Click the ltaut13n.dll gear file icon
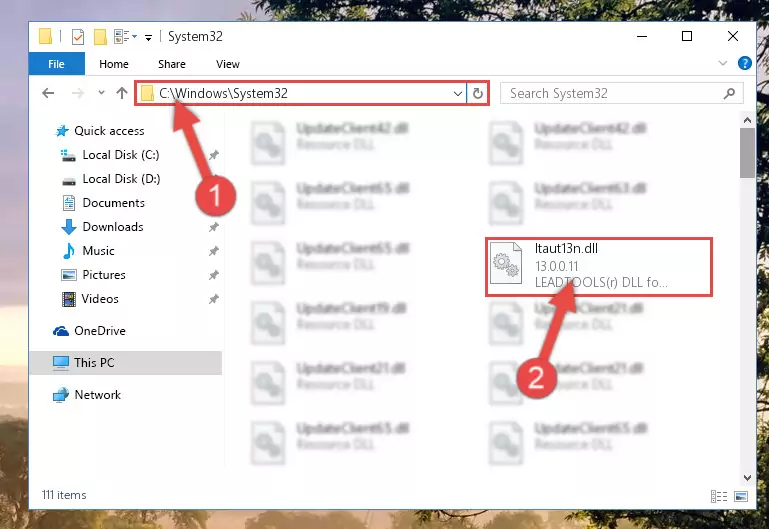The height and width of the screenshot is (529, 769). pyautogui.click(x=506, y=264)
